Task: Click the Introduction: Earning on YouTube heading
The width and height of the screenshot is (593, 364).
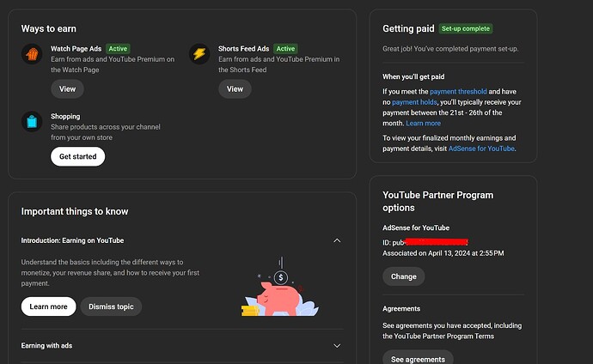Action: coord(72,240)
